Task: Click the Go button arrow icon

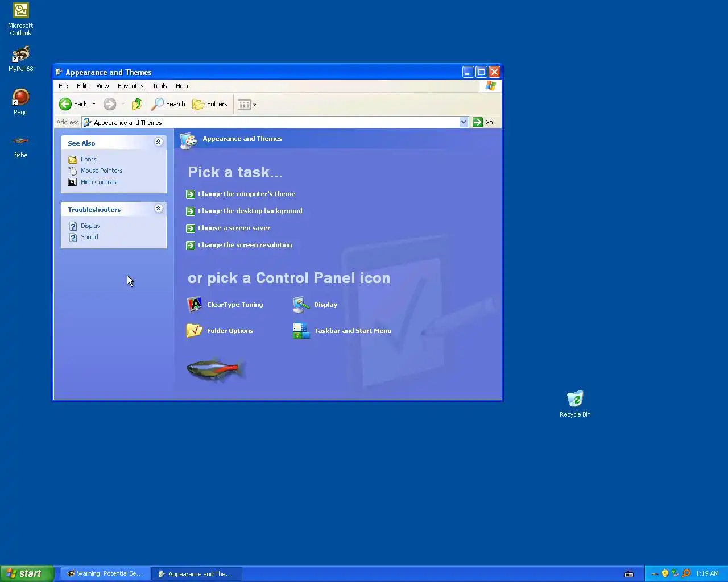Action: [478, 122]
